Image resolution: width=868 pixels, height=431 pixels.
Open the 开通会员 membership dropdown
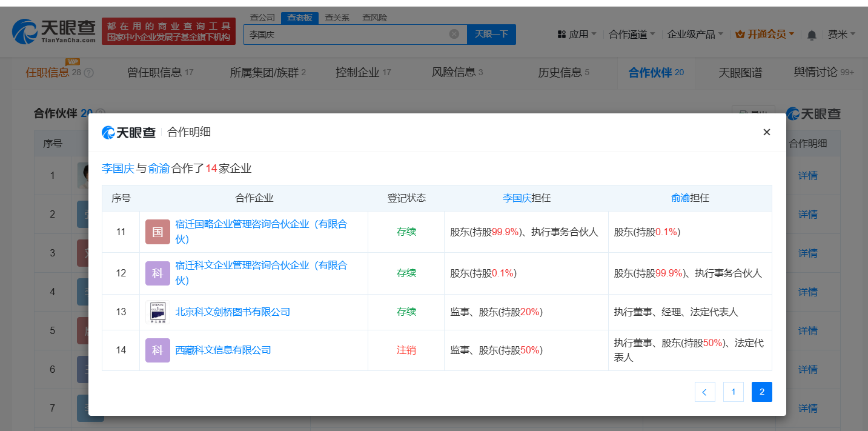click(x=764, y=35)
